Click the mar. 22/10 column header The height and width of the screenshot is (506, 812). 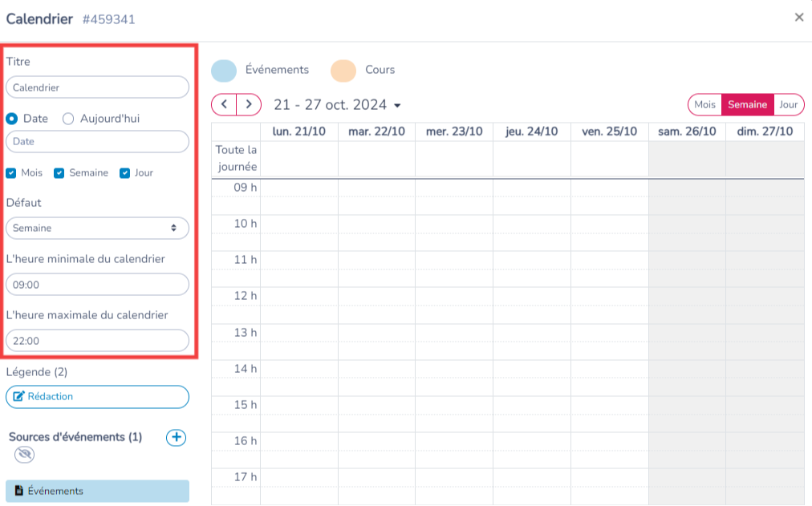(x=376, y=132)
